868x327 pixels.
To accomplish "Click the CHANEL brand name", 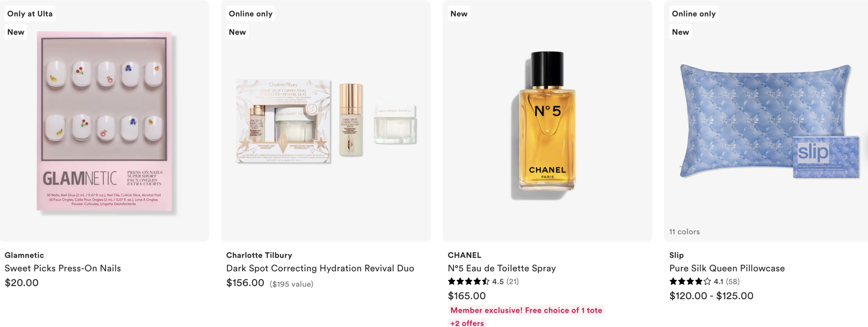I will 465,255.
